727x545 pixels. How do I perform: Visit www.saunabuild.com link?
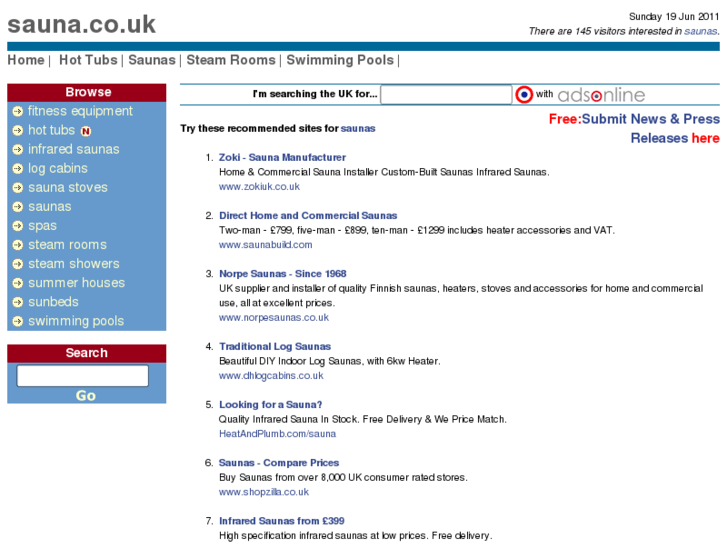click(266, 245)
